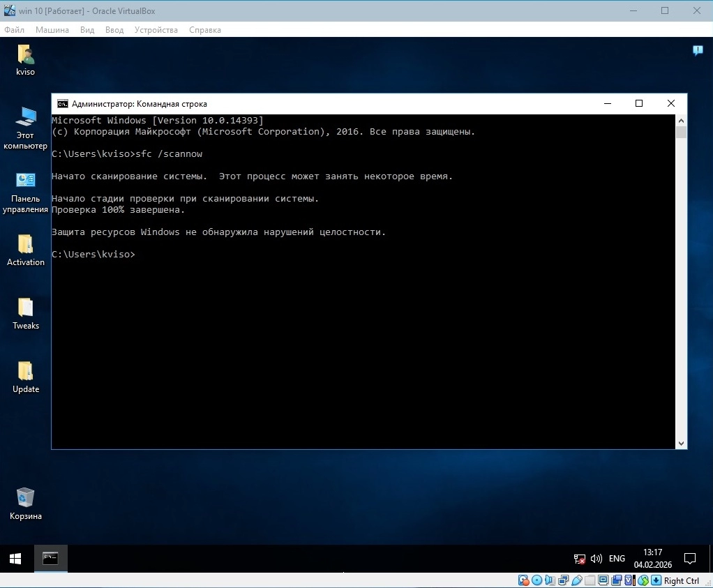Image resolution: width=713 pixels, height=588 pixels.
Task: Open the Файл menu
Action: (x=14, y=30)
